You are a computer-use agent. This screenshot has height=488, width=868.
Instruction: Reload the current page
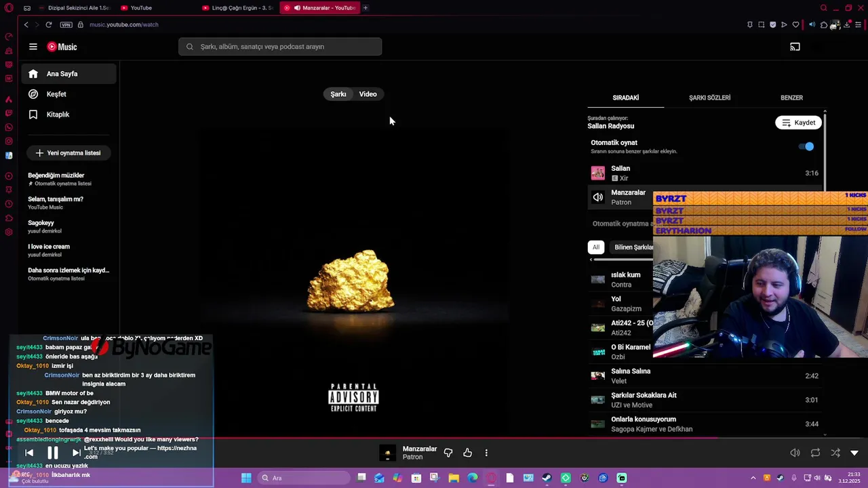click(49, 24)
